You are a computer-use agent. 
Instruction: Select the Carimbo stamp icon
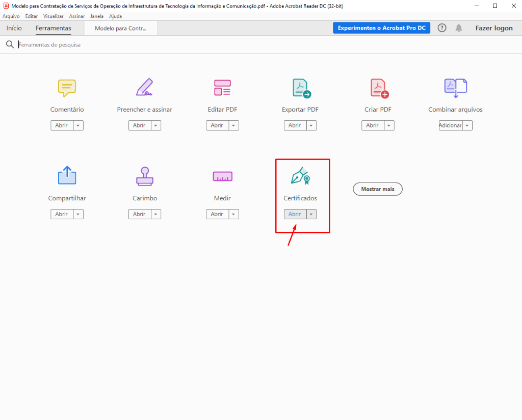click(144, 176)
